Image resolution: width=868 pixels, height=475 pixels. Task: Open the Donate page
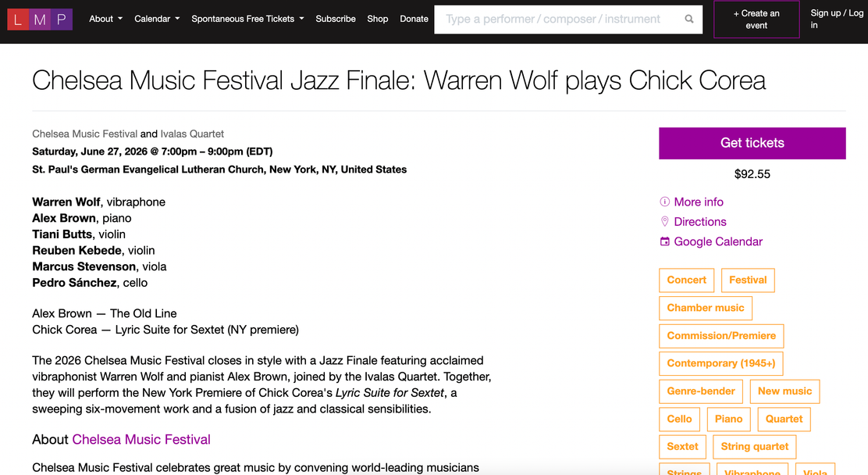tap(414, 19)
